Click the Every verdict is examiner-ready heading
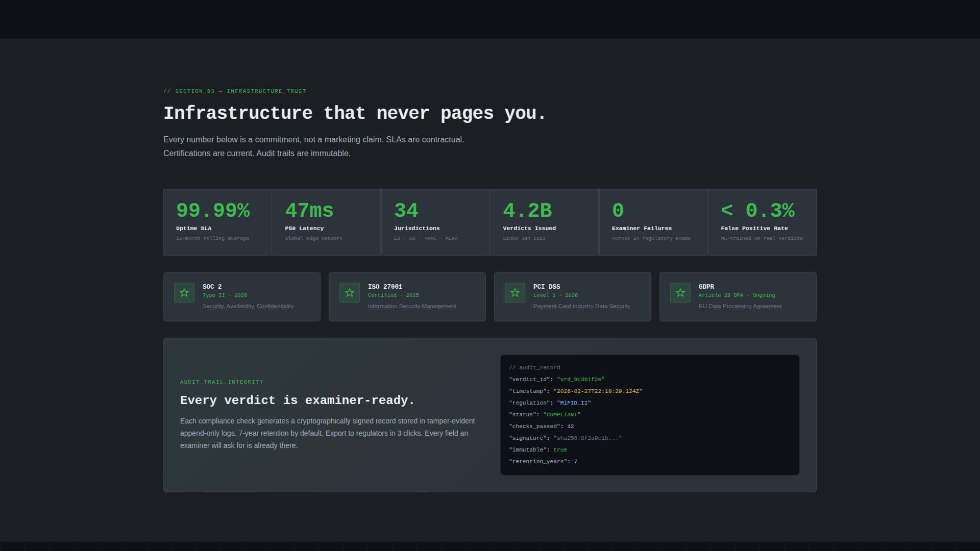Screen dimensions: 980x551 click(x=297, y=400)
